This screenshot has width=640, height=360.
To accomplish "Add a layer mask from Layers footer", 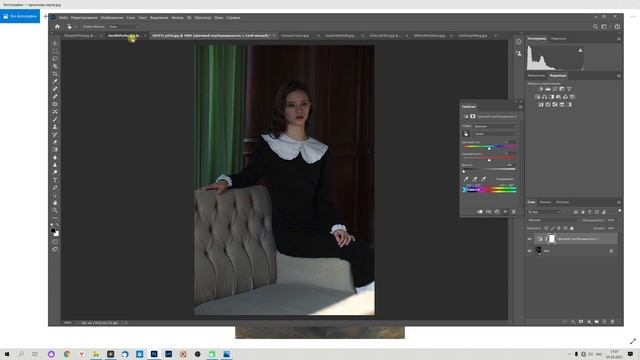I will (x=581, y=322).
